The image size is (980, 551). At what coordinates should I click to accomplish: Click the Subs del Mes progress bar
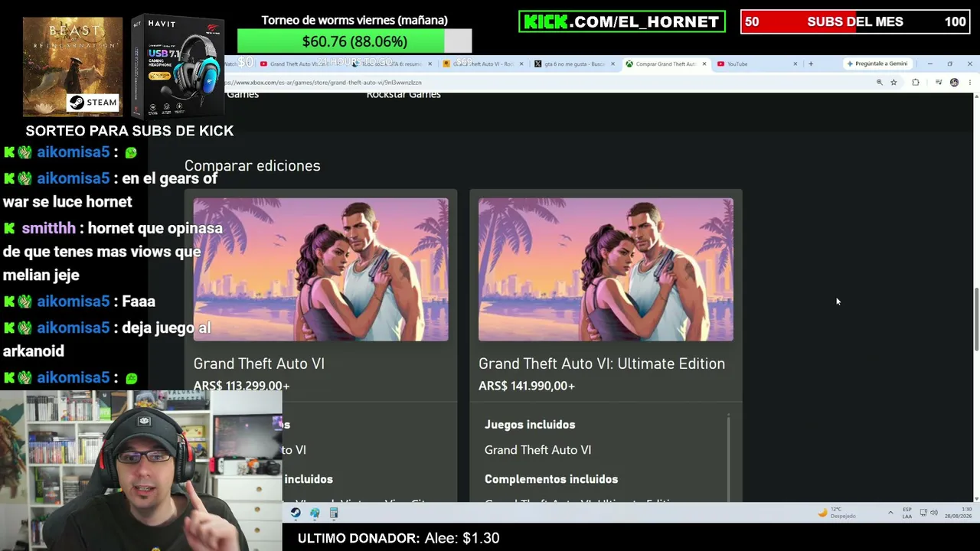(854, 21)
